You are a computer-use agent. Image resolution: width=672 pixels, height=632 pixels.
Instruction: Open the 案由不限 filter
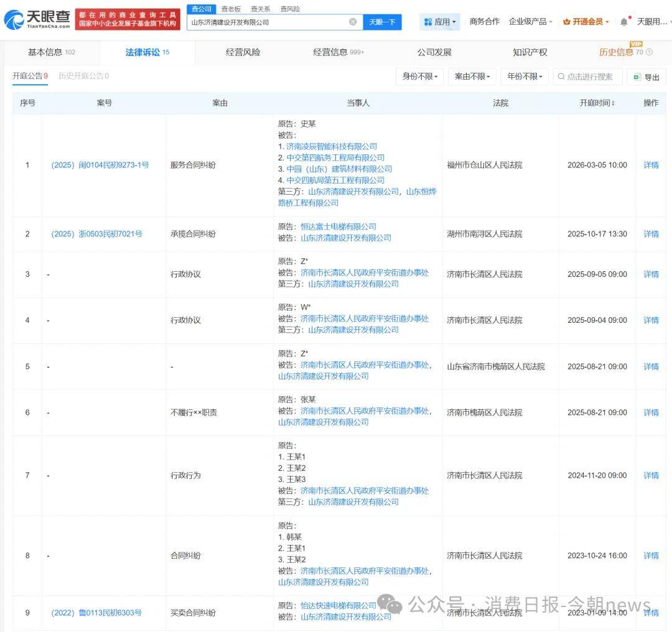coord(472,77)
